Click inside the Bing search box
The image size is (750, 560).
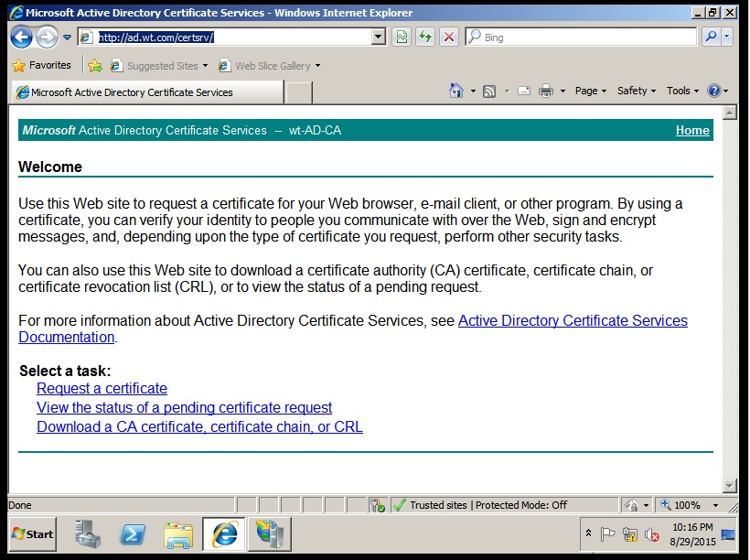pyautogui.click(x=581, y=37)
